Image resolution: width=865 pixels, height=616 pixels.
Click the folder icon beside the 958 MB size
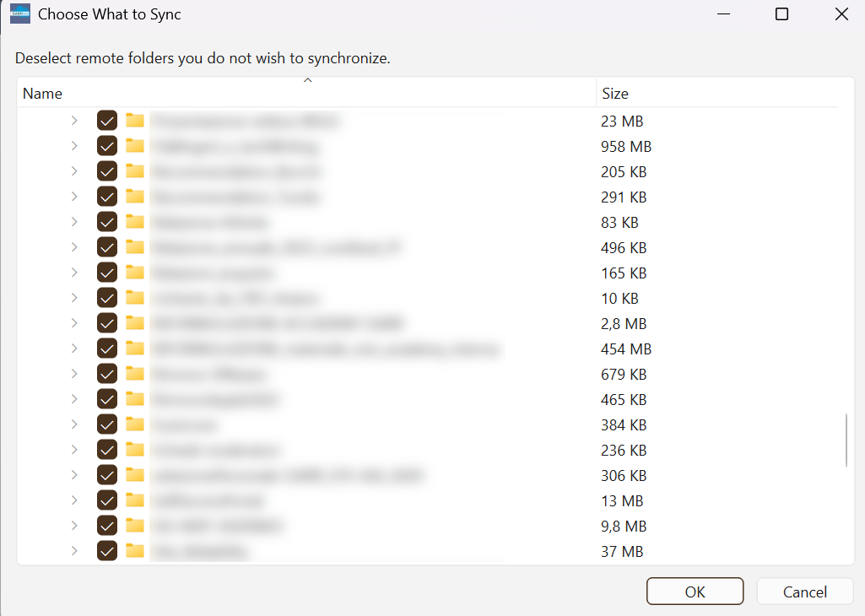(134, 145)
